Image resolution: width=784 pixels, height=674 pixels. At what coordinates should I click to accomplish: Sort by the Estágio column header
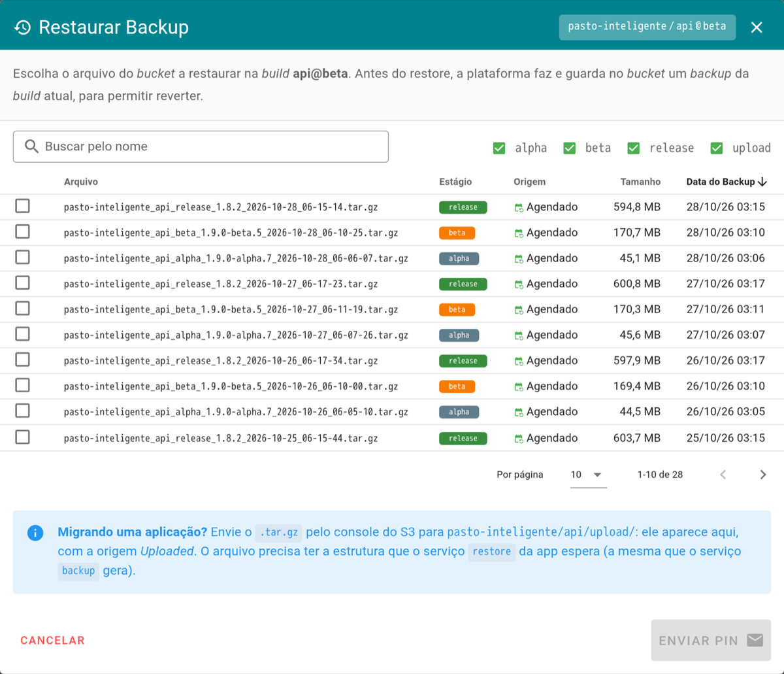pyautogui.click(x=455, y=182)
